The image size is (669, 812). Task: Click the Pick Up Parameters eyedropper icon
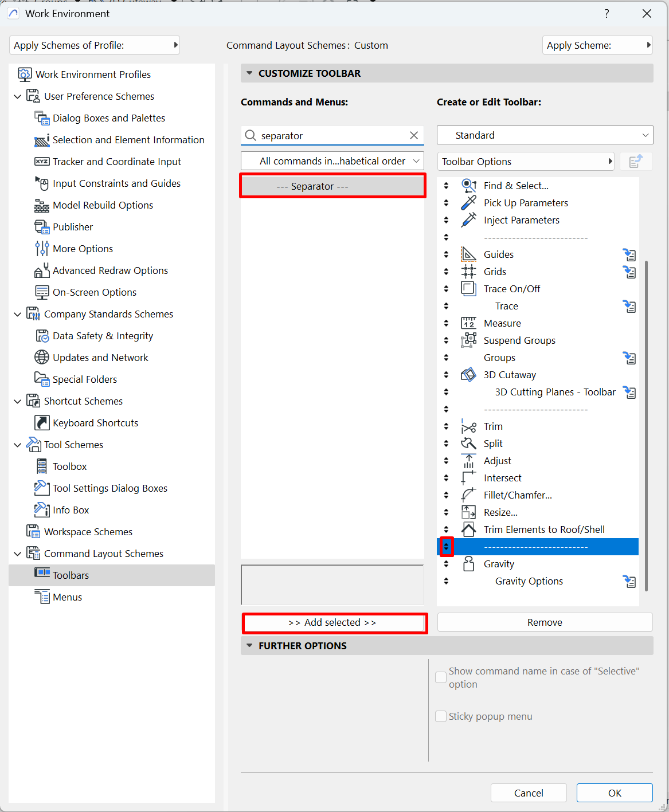(x=468, y=203)
